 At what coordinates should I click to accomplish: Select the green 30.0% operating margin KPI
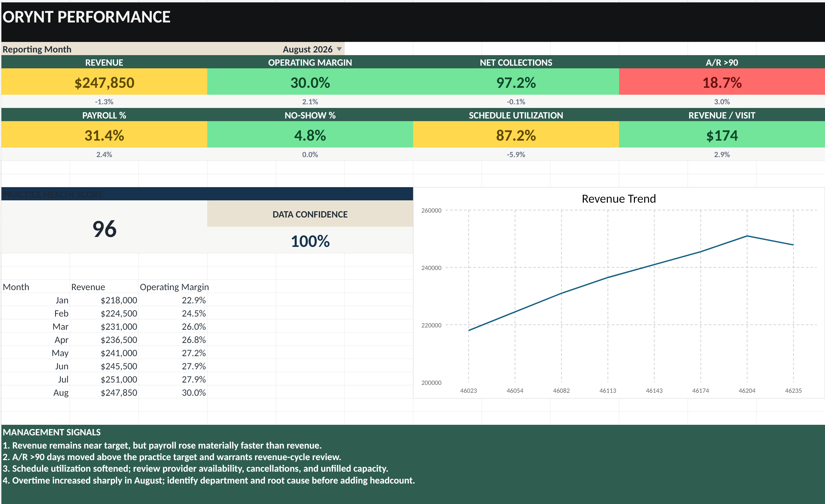pos(310,82)
